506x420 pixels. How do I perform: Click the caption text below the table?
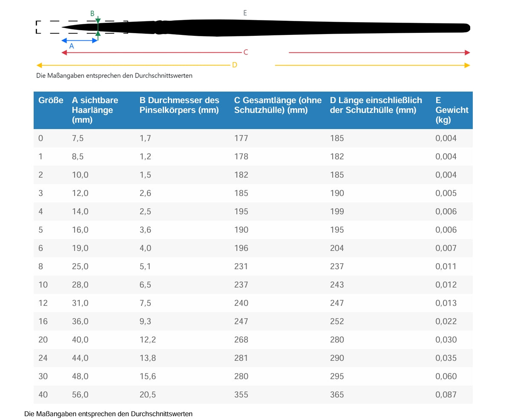tap(109, 414)
